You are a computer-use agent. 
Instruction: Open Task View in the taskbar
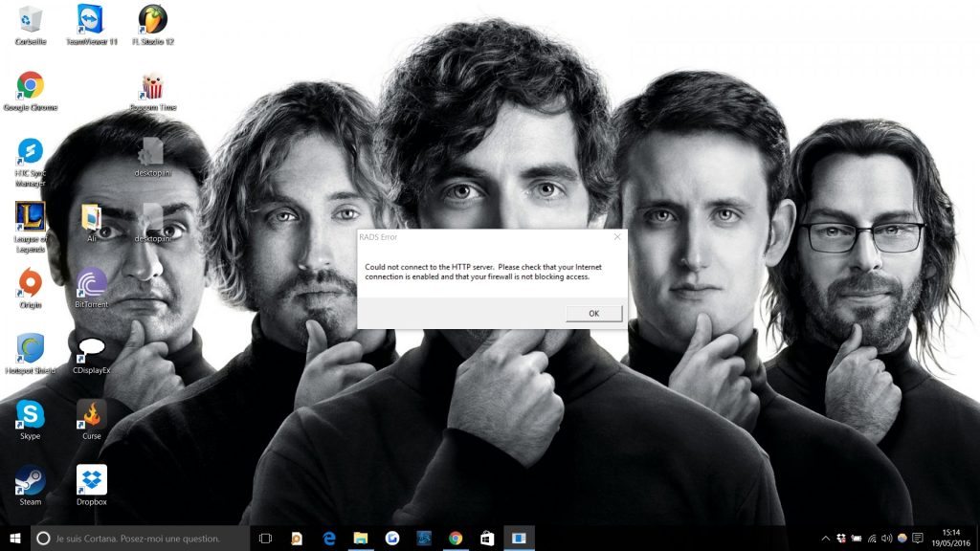pos(266,539)
